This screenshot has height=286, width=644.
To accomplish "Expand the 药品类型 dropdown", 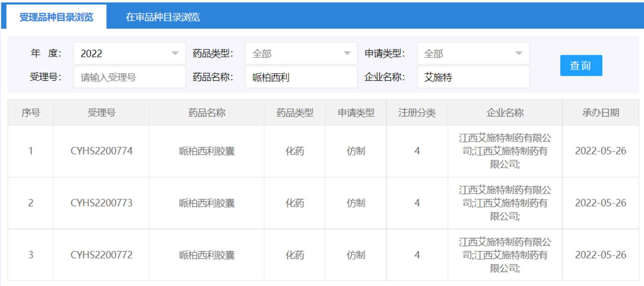I will tap(301, 53).
